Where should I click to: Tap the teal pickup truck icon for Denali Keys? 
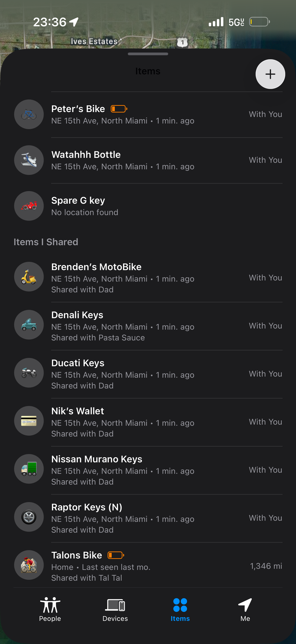click(29, 324)
